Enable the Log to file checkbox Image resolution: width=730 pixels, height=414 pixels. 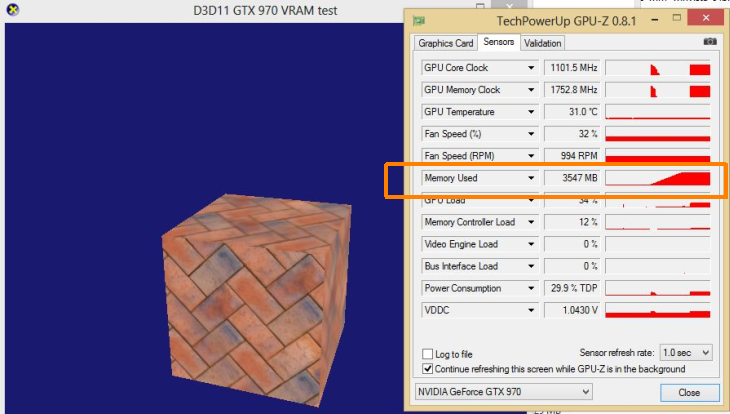427,354
